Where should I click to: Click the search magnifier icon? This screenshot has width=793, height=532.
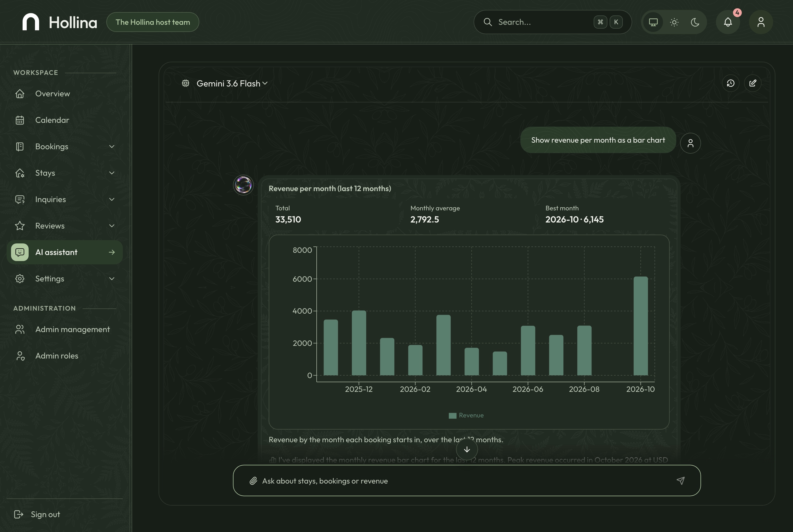tap(488, 22)
